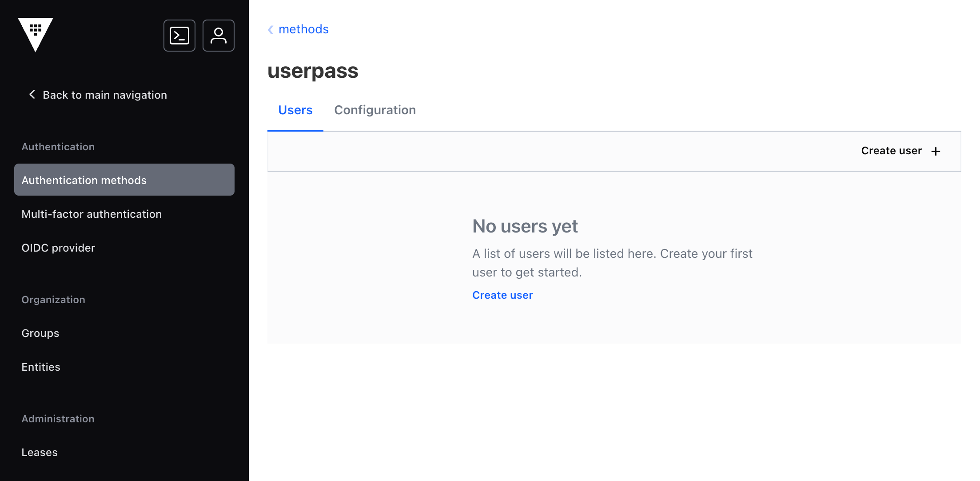The width and height of the screenshot is (980, 481).
Task: Open the user profile menu icon
Action: (x=219, y=36)
